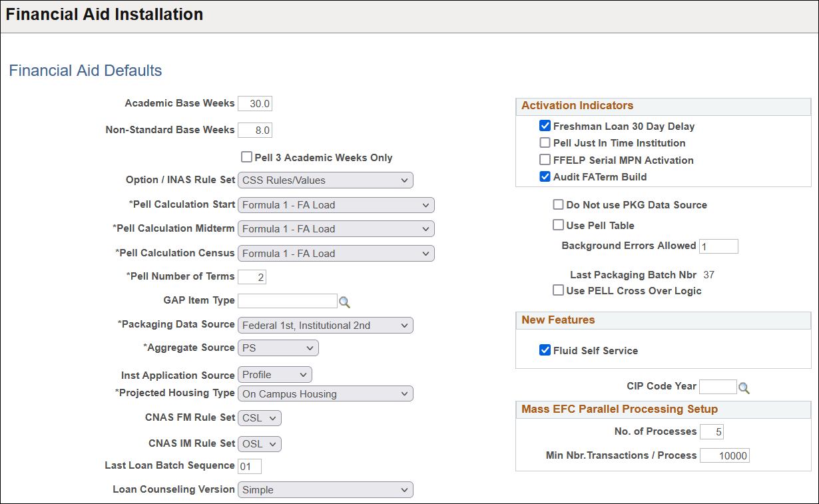The width and height of the screenshot is (819, 504).
Task: Focus the Background Errors Allowed field
Action: tap(718, 246)
